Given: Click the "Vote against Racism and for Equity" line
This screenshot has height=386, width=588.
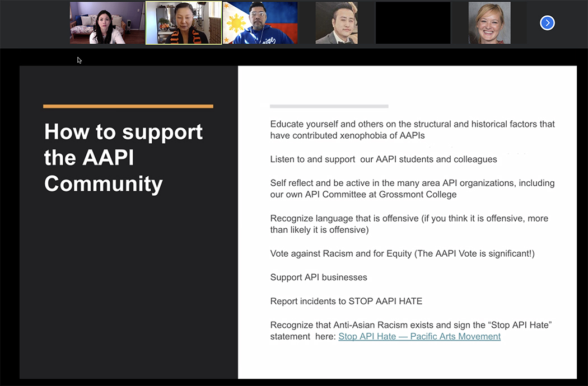Looking at the screenshot, I should coord(402,253).
